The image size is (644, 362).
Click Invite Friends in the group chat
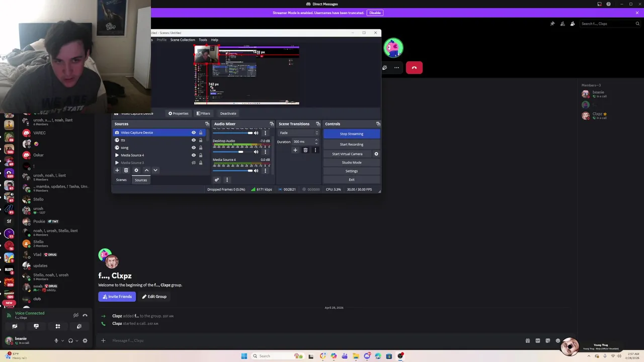pyautogui.click(x=117, y=297)
